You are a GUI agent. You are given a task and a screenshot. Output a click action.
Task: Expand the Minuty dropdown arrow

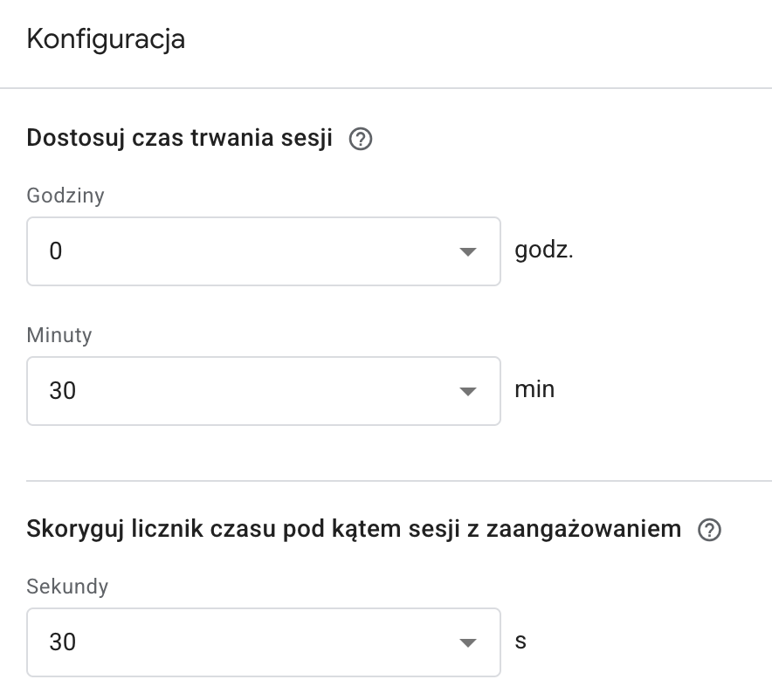click(467, 392)
